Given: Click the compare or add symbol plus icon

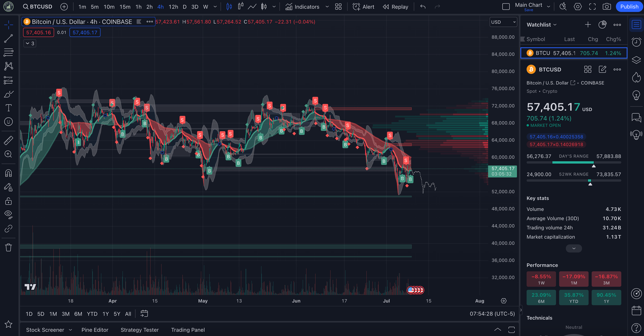Looking at the screenshot, I should 64,7.
